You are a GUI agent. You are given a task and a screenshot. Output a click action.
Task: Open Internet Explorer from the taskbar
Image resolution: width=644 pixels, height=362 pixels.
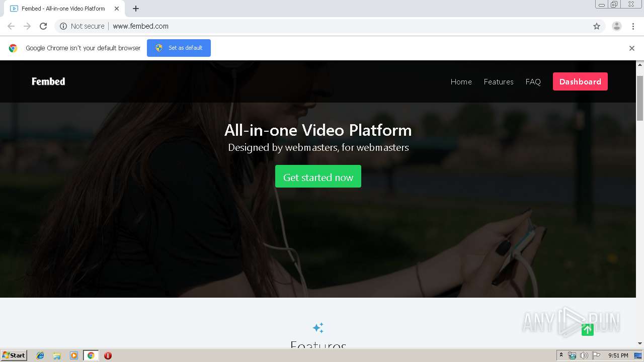(40, 355)
